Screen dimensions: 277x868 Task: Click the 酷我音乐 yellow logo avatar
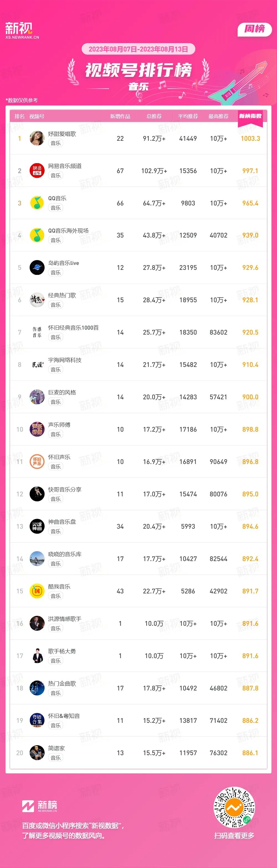37,591
